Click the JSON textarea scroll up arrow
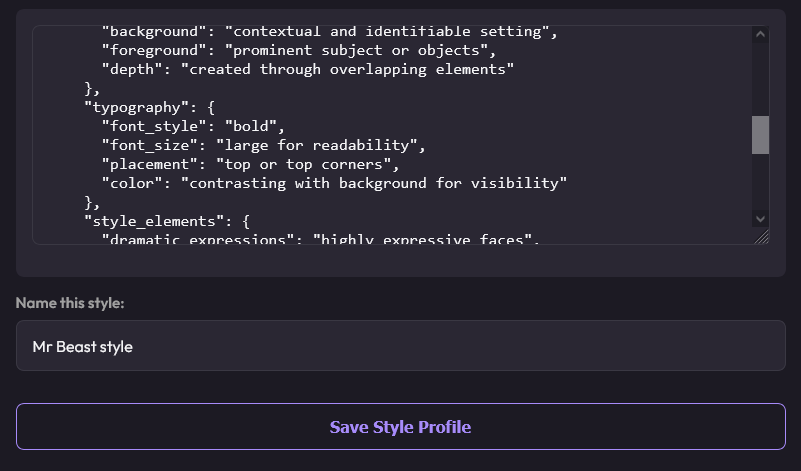 (x=760, y=34)
